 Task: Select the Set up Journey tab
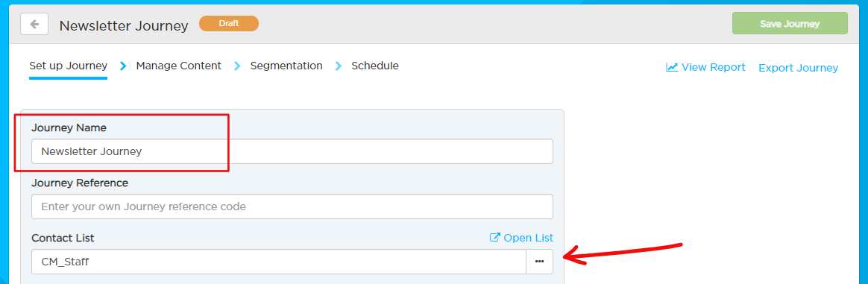coord(68,66)
